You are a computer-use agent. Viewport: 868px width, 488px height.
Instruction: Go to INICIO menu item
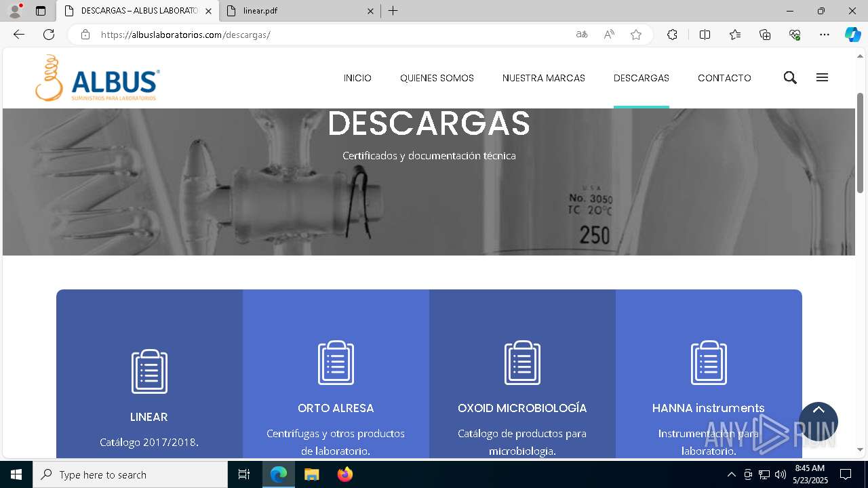(357, 78)
